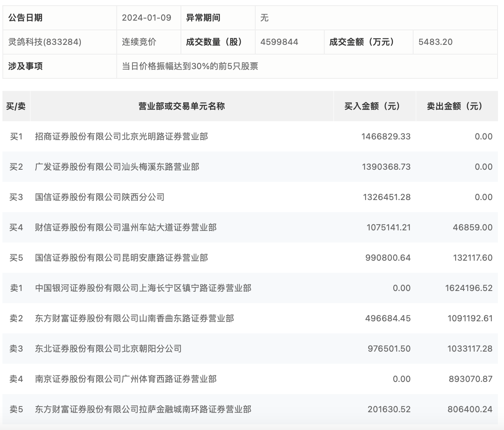This screenshot has height=430, width=504.
Task: Click buy amount 976501.50
Action: pyautogui.click(x=389, y=349)
